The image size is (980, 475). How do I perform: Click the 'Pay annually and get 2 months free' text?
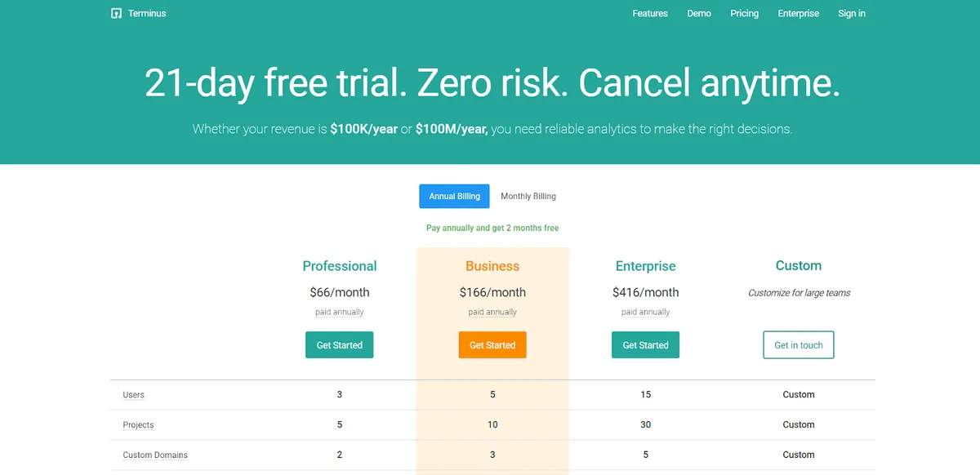492,228
